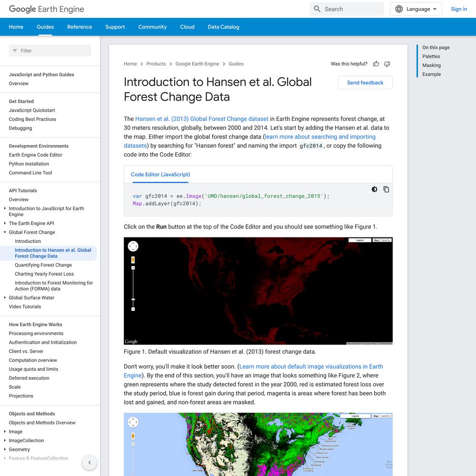
Task: Open Coding Best Practices guide
Action: 32,119
